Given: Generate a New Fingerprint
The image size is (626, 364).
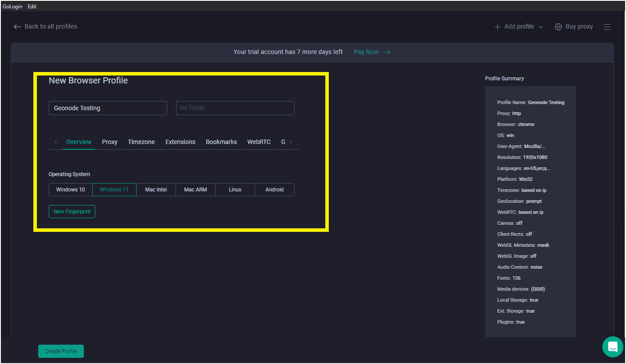Looking at the screenshot, I should click(x=72, y=211).
